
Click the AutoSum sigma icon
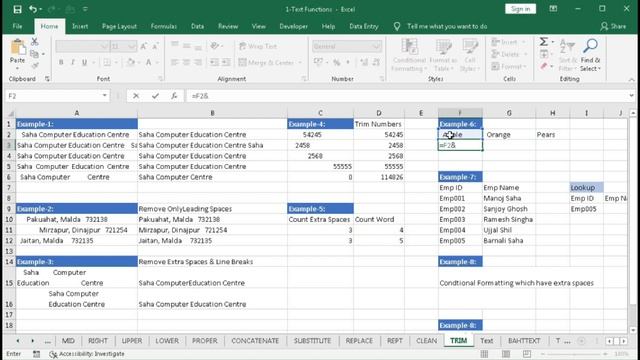[x=544, y=42]
